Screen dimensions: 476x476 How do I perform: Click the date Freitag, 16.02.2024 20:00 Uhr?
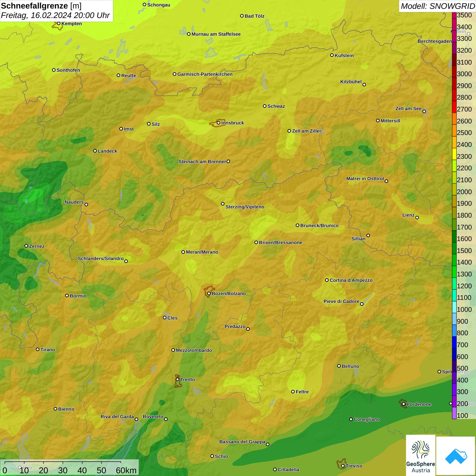click(55, 15)
